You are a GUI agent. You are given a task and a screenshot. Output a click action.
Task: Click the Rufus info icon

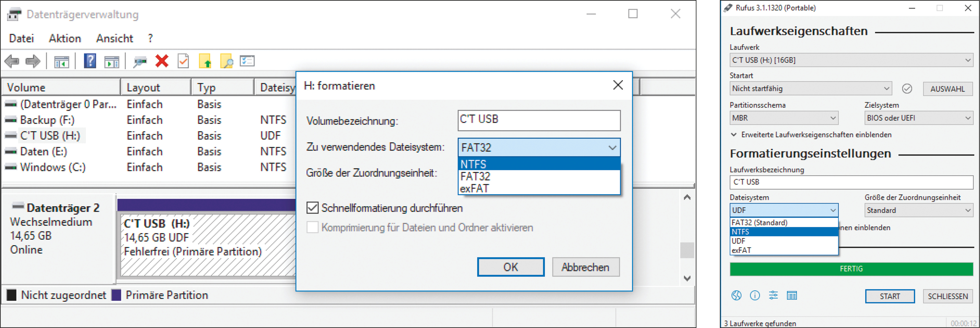click(x=755, y=295)
